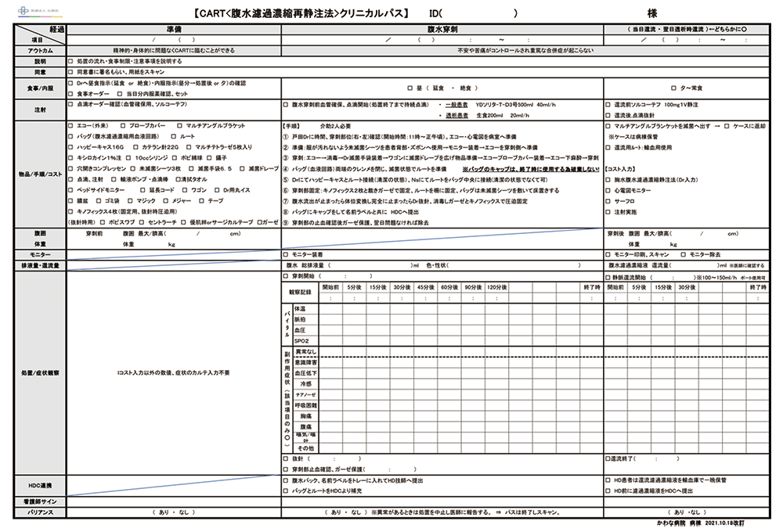Click the 体温 row cell under 5分後

[x=354, y=309]
